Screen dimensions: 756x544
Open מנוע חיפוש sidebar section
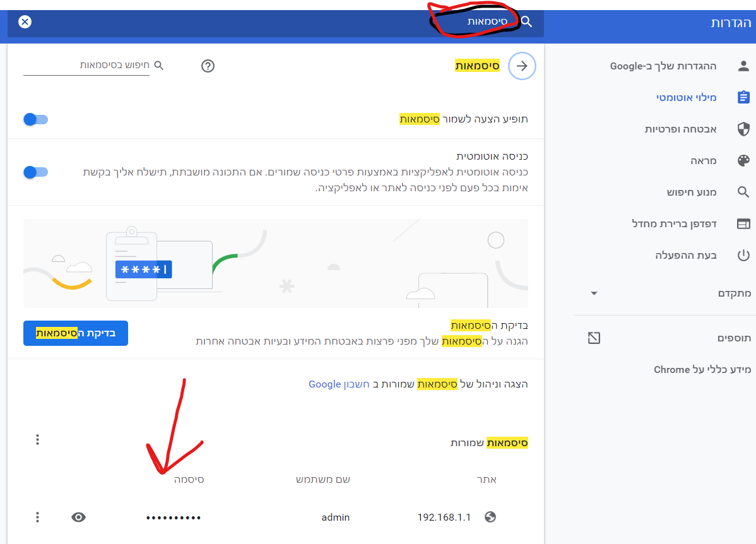click(x=692, y=192)
